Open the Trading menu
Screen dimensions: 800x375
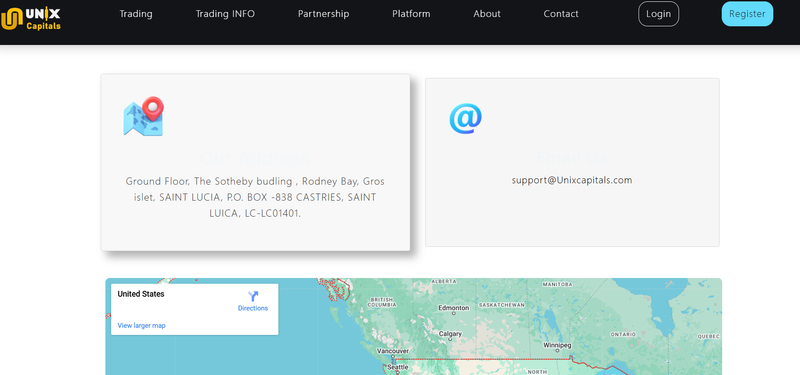[136, 14]
